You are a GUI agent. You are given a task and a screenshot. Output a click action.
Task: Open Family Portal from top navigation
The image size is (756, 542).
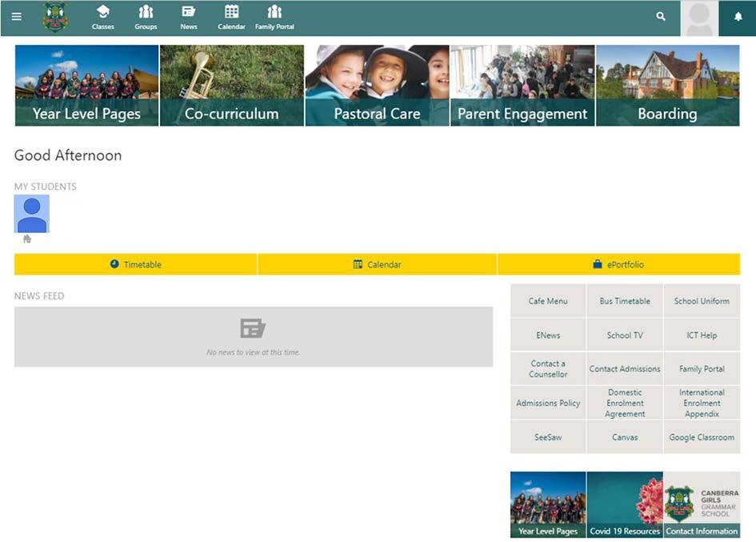pyautogui.click(x=274, y=18)
